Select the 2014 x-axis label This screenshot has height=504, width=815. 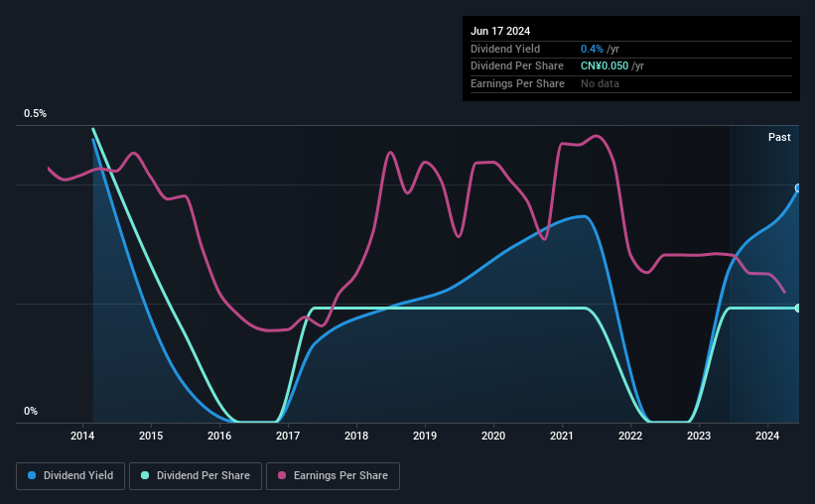[82, 436]
